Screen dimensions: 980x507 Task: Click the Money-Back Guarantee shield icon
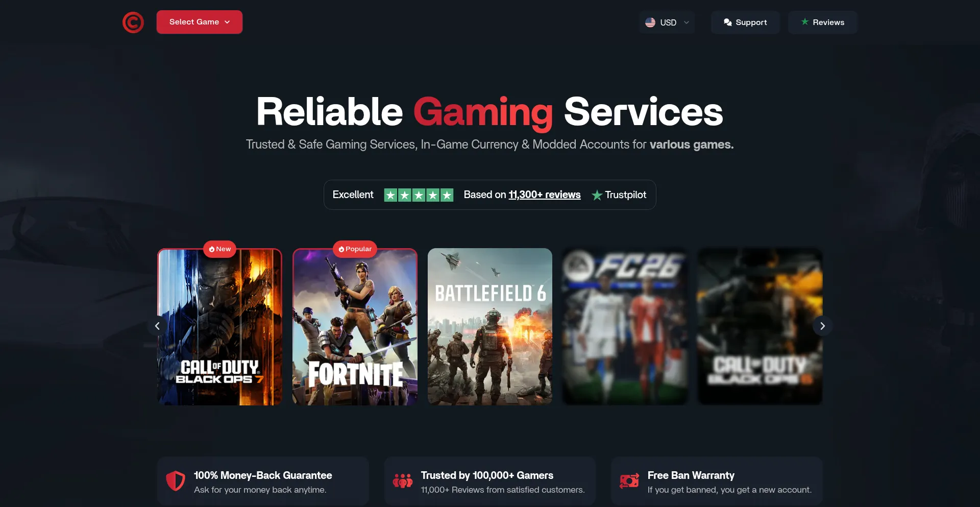pyautogui.click(x=176, y=481)
